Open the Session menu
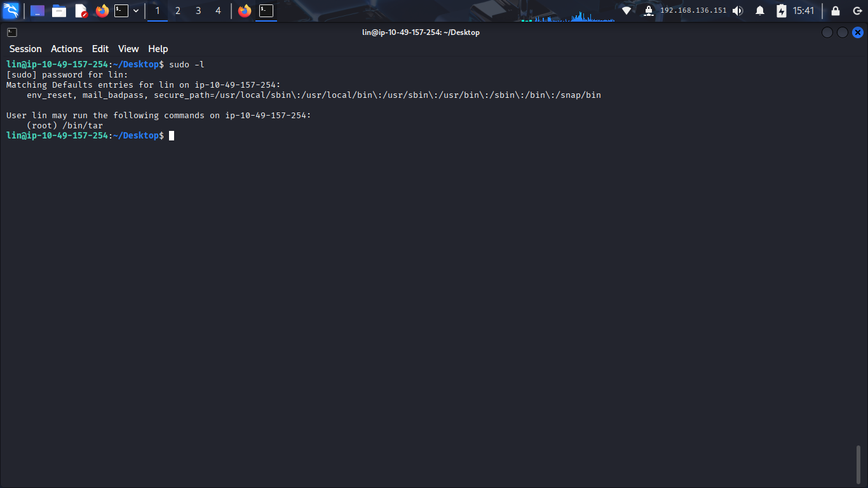868x488 pixels. point(25,49)
